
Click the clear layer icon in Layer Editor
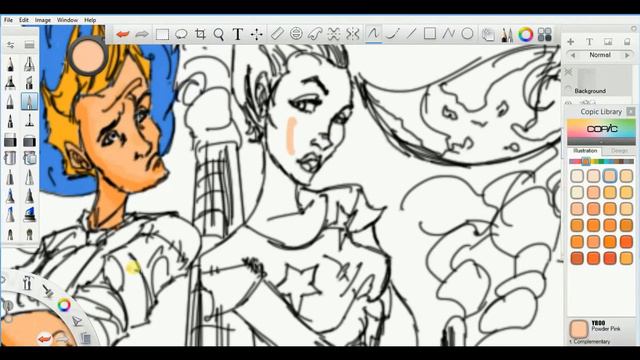(627, 42)
